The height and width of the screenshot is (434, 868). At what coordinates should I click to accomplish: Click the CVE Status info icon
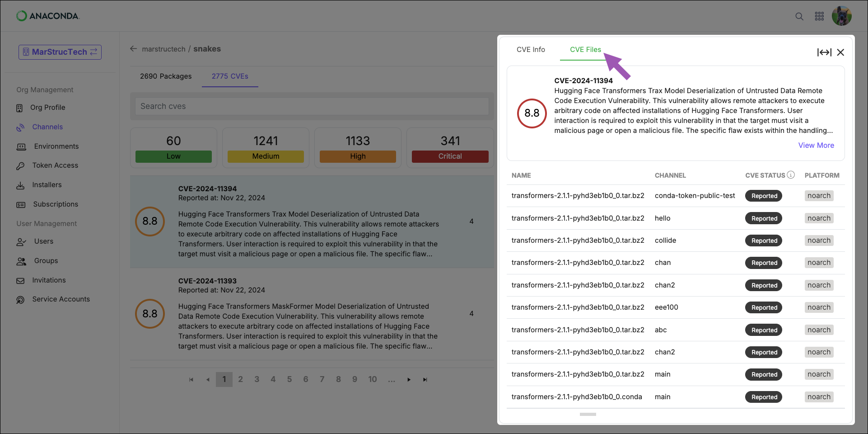click(x=791, y=175)
